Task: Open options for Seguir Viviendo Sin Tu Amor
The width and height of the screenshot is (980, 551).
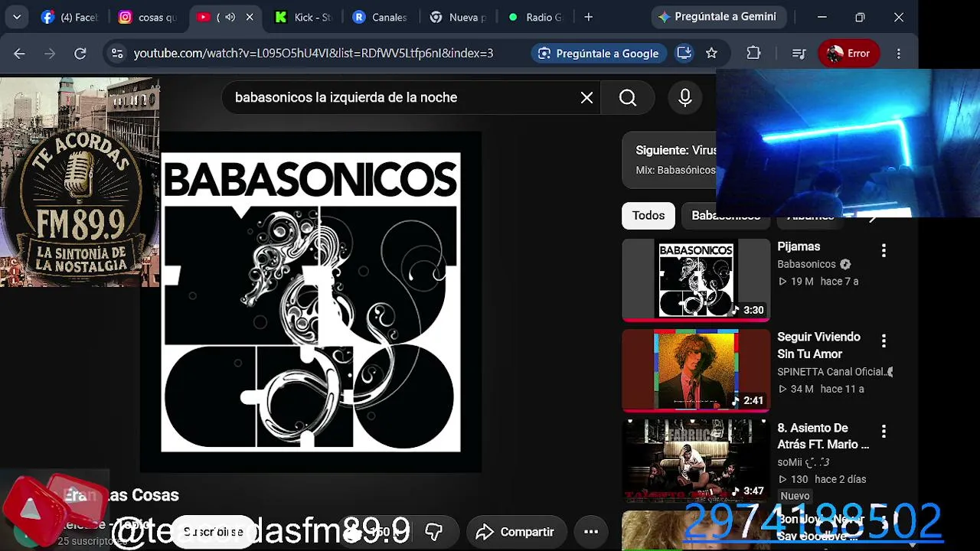Action: pos(884,341)
